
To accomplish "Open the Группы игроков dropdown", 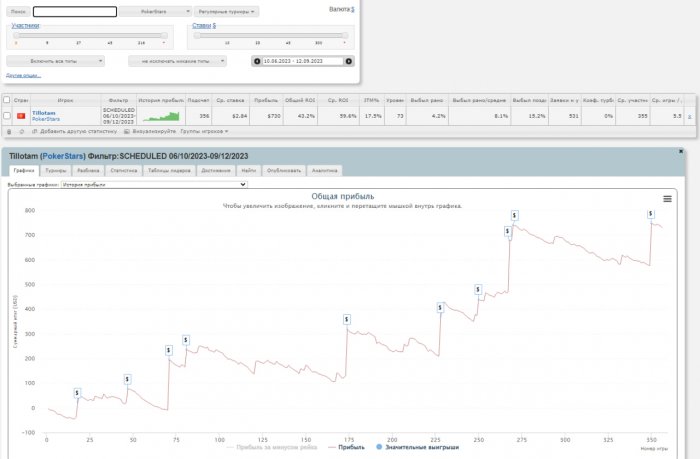I will [204, 132].
